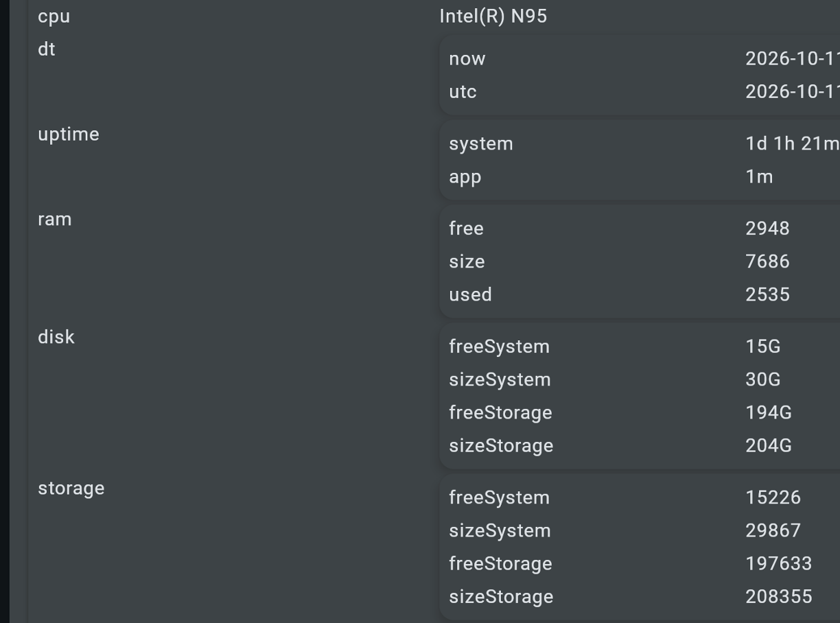Viewport: 840px width, 623px height.
Task: Click the storage sizeStorage value 208355
Action: click(779, 596)
